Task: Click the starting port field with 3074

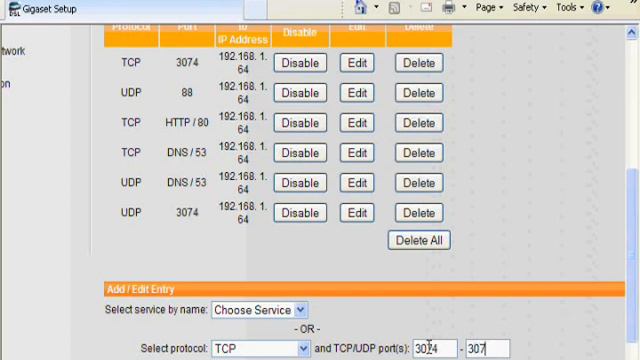Action: tap(435, 349)
